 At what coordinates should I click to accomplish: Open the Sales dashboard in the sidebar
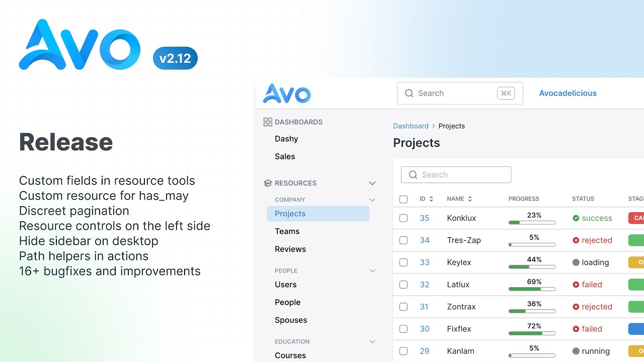(285, 156)
